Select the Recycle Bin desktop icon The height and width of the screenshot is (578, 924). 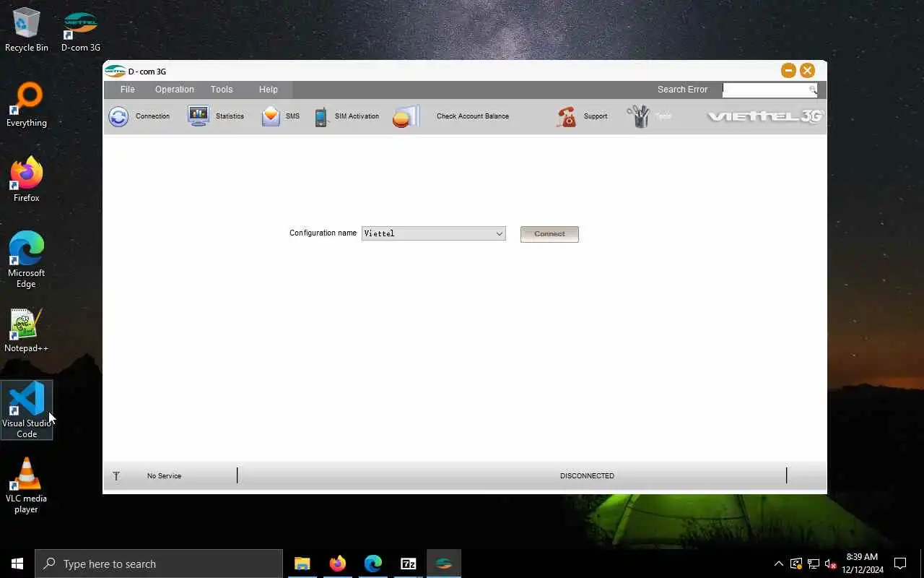(x=27, y=30)
